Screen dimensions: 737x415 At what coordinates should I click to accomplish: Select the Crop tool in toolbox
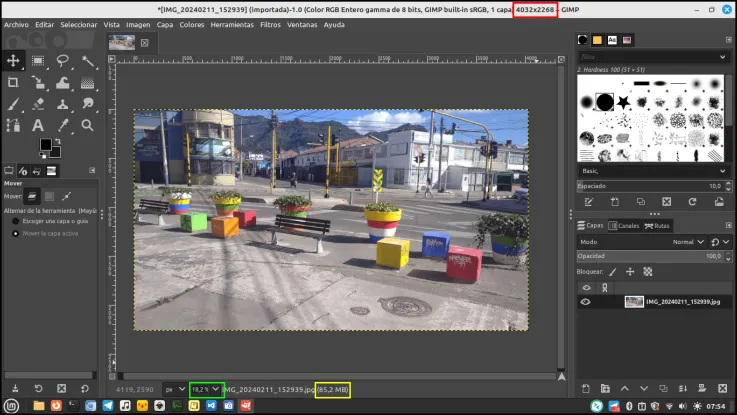click(13, 82)
